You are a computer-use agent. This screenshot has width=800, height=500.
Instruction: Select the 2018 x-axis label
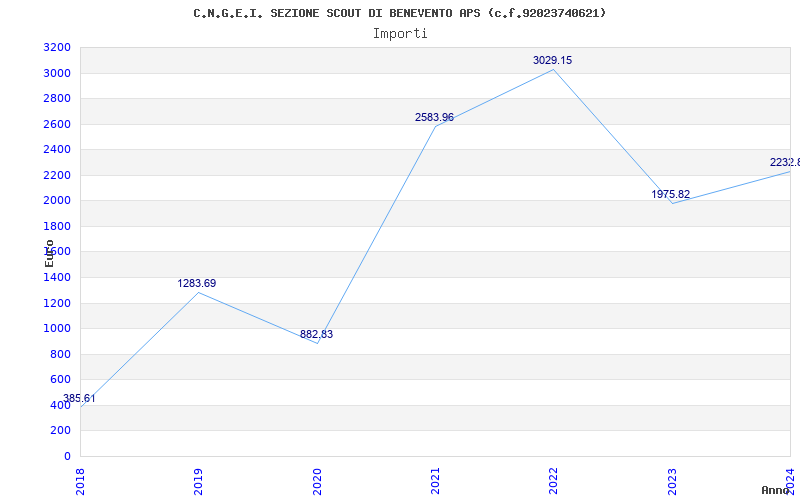click(80, 482)
